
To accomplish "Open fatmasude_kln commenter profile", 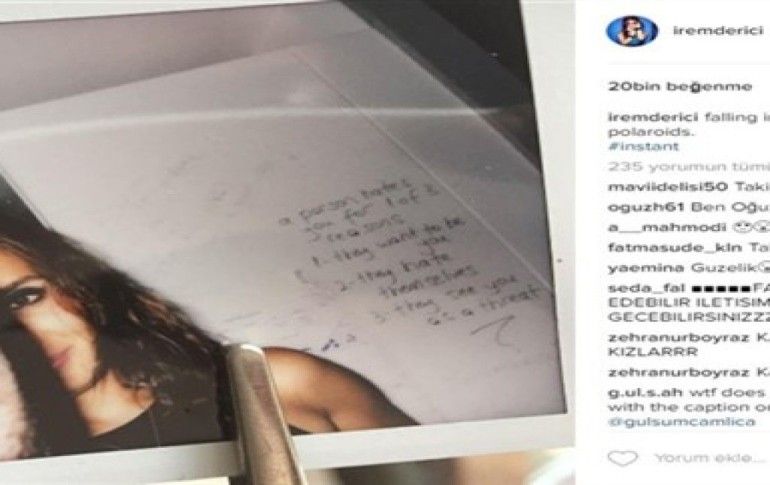I will (x=675, y=248).
